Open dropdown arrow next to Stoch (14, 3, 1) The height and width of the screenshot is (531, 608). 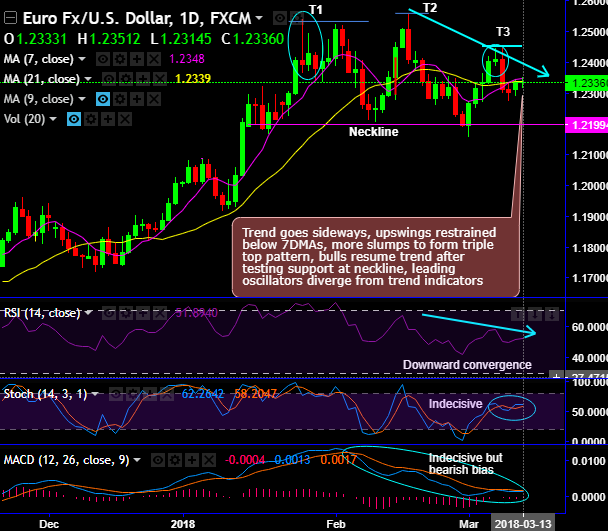[95, 394]
